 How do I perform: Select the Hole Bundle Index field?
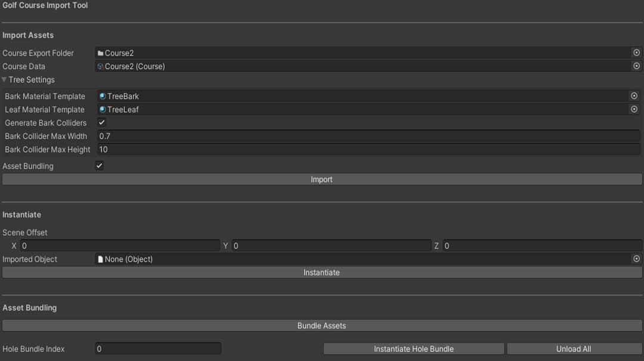(158, 348)
